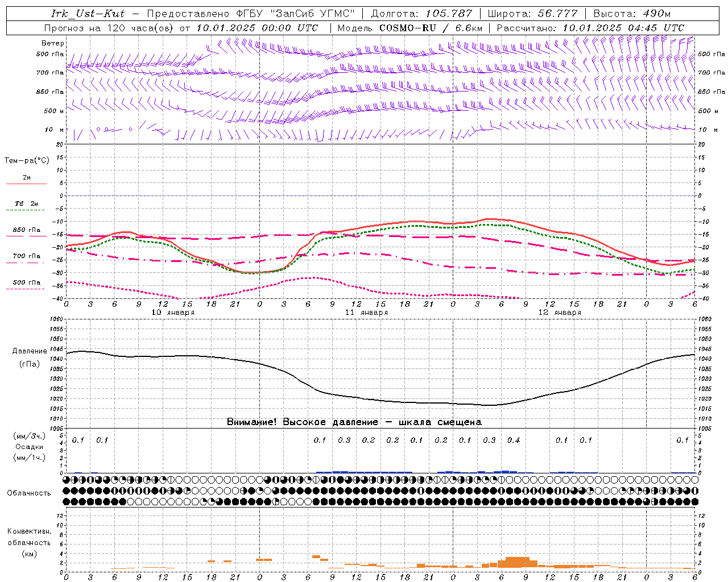Click the forecast span text Прогноз на 120 часа(ов)
728x582 pixels.
109,27
